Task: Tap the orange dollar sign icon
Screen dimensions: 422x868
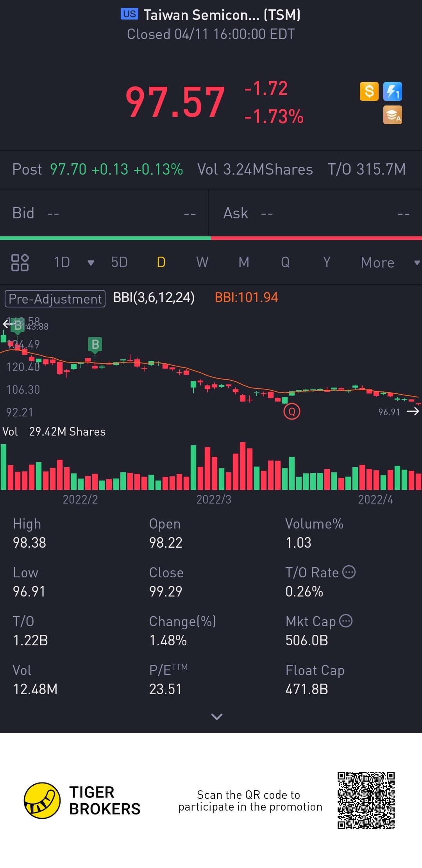Action: click(x=369, y=91)
